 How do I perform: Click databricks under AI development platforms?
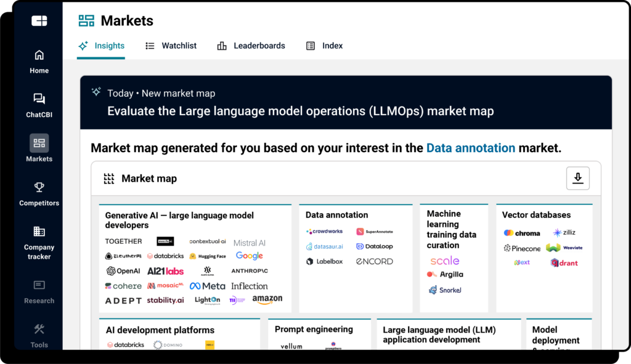point(126,345)
